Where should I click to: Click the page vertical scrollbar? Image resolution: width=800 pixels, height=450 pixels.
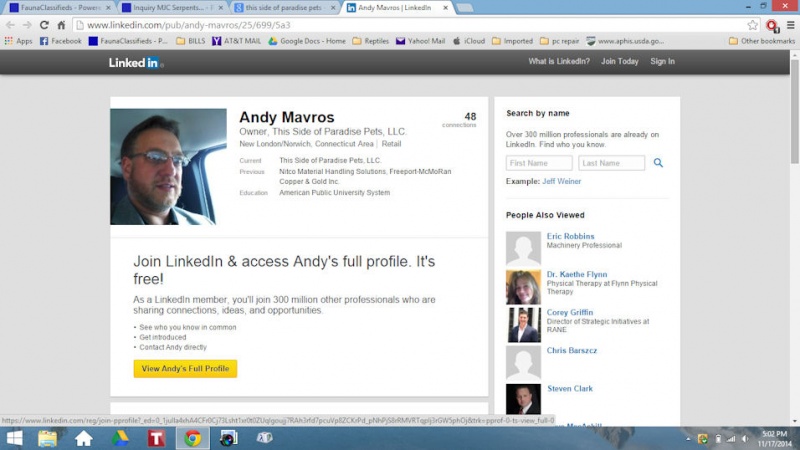click(795, 112)
